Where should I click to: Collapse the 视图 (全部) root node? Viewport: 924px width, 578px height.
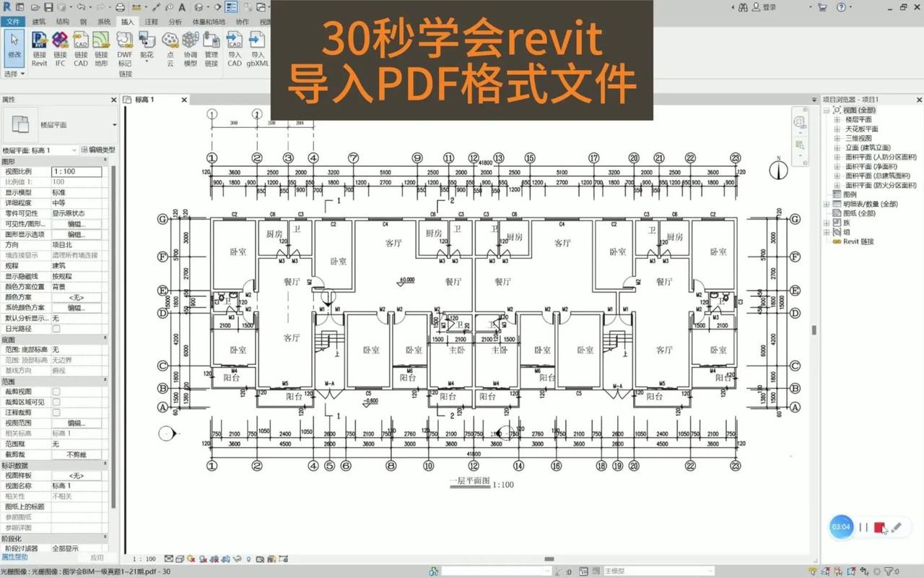point(827,110)
